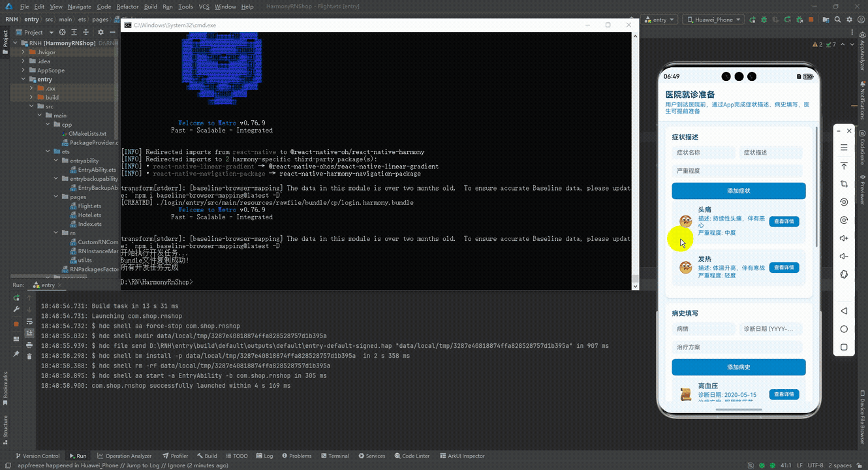The height and width of the screenshot is (470, 868).
Task: Switch to Terminal tool tab
Action: tap(333, 456)
